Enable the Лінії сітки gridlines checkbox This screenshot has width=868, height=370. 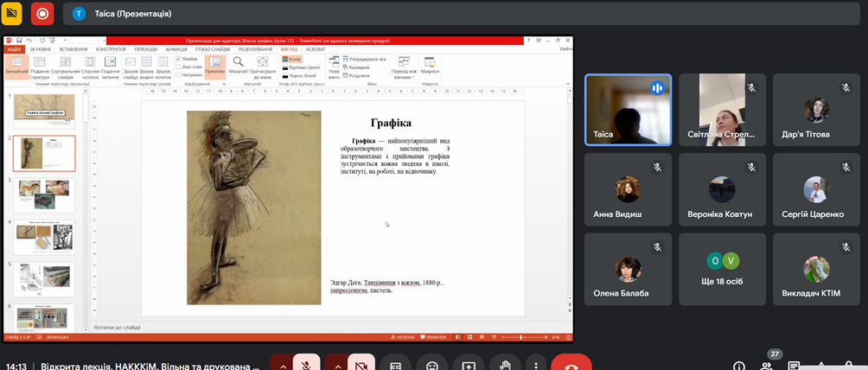point(188,67)
